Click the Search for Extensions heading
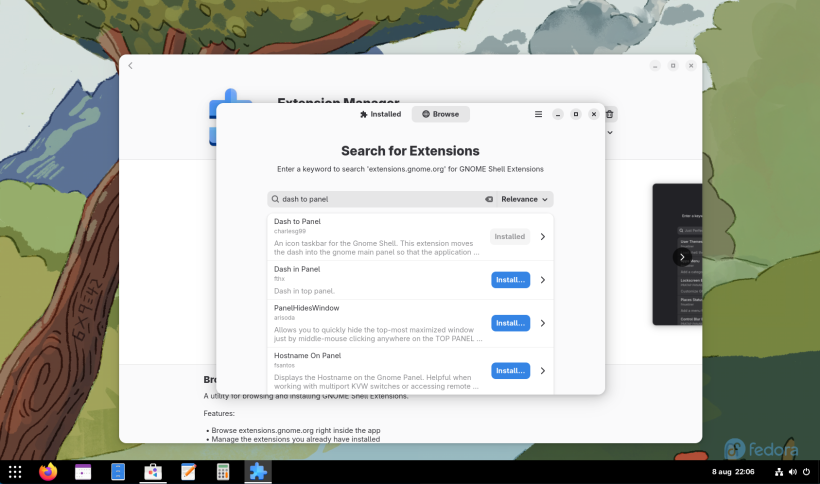The width and height of the screenshot is (820, 484). click(x=410, y=151)
